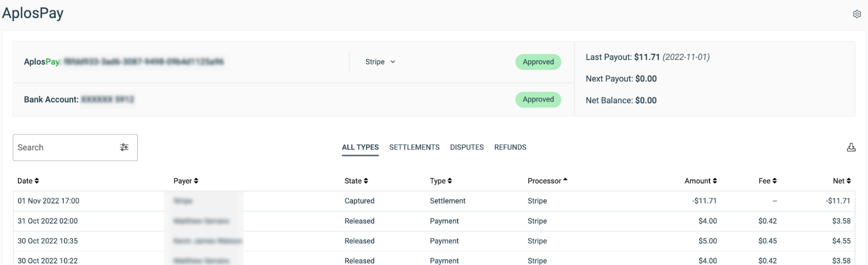Image resolution: width=868 pixels, height=265 pixels.
Task: Open the settings gear icon
Action: [857, 14]
